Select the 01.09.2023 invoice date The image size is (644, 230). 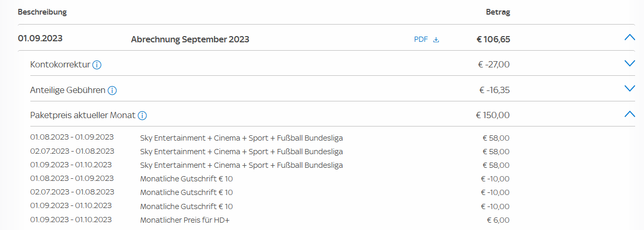pyautogui.click(x=40, y=38)
